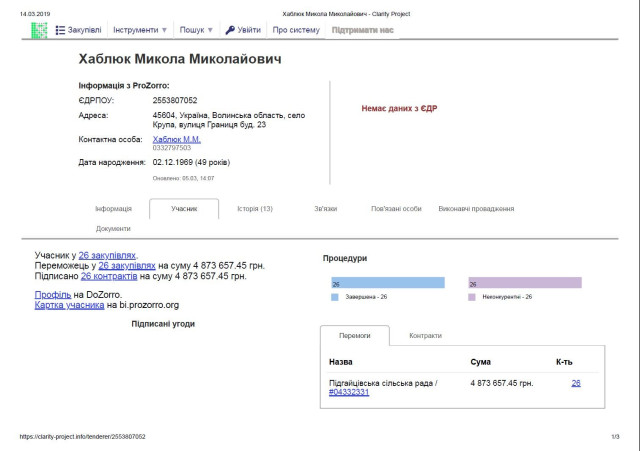Open the Про систему menu item
This screenshot has width=640, height=451.
pyautogui.click(x=296, y=31)
